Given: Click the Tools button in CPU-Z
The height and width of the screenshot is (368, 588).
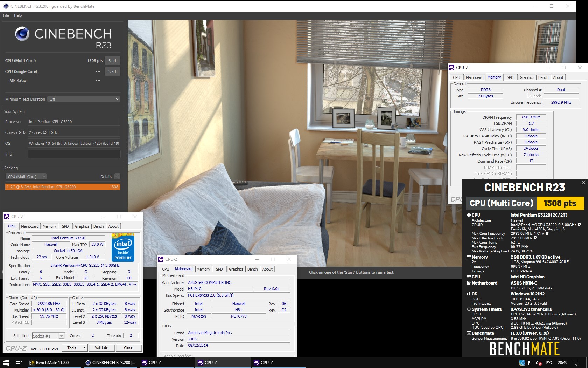Looking at the screenshot, I should [x=72, y=348].
